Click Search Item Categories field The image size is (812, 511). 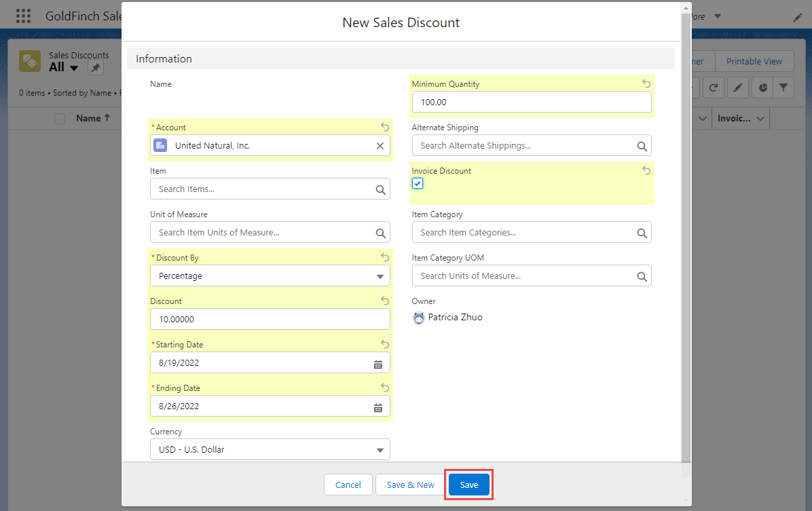[x=532, y=233]
